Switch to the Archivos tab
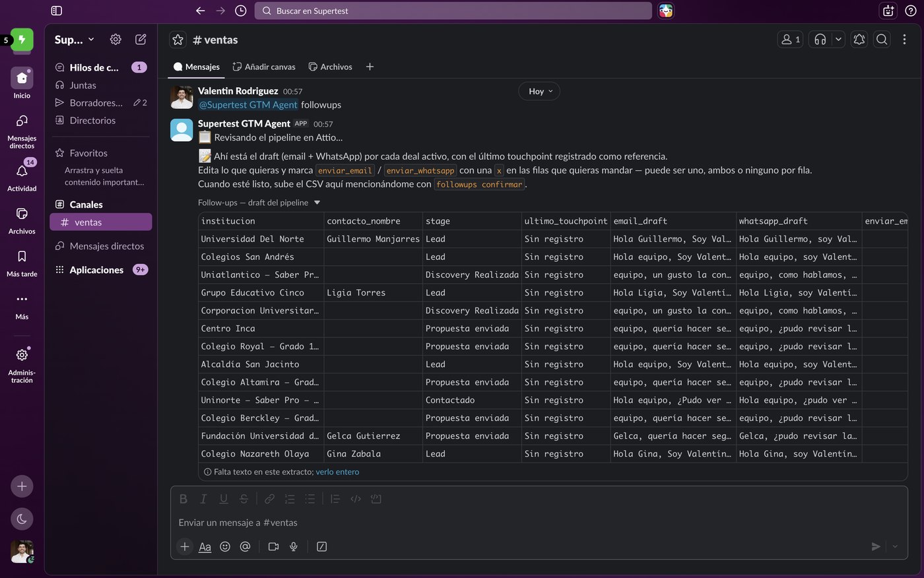The height and width of the screenshot is (578, 924). click(331, 67)
